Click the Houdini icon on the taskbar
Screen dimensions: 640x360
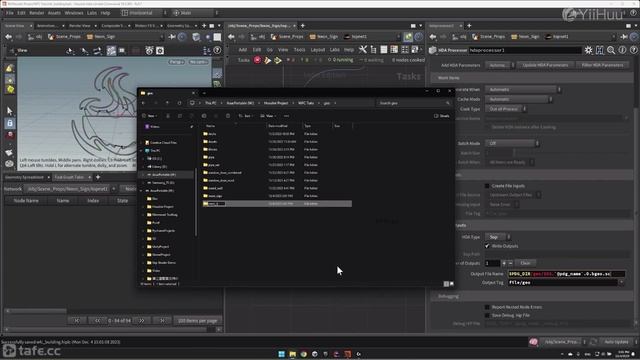[347, 354]
